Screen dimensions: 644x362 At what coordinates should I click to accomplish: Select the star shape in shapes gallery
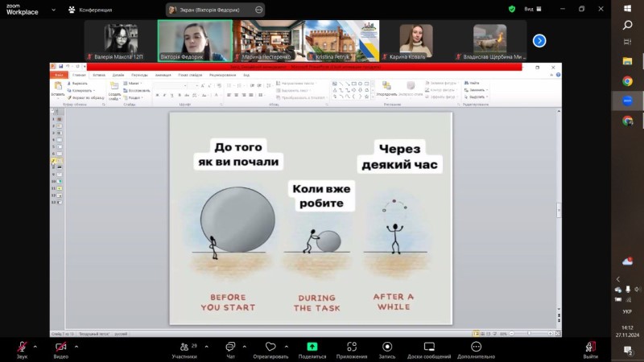click(x=367, y=97)
